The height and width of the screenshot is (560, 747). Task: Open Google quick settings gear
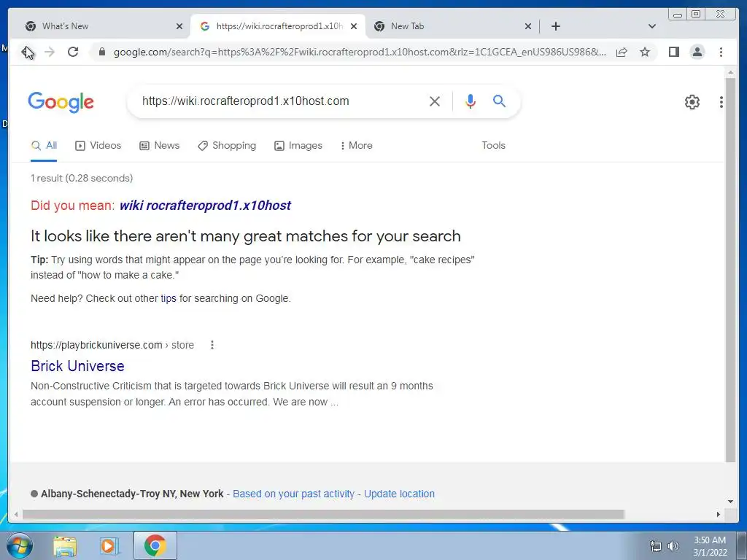[692, 101]
